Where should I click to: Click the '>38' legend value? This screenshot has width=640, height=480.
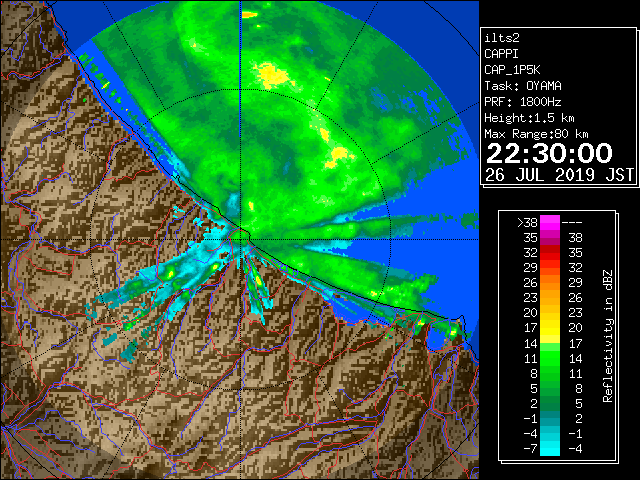point(527,223)
